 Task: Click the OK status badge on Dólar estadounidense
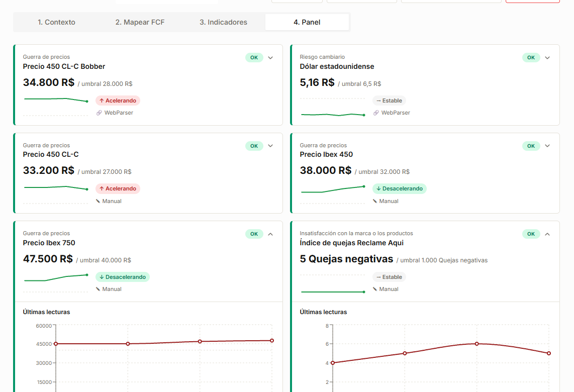point(531,57)
